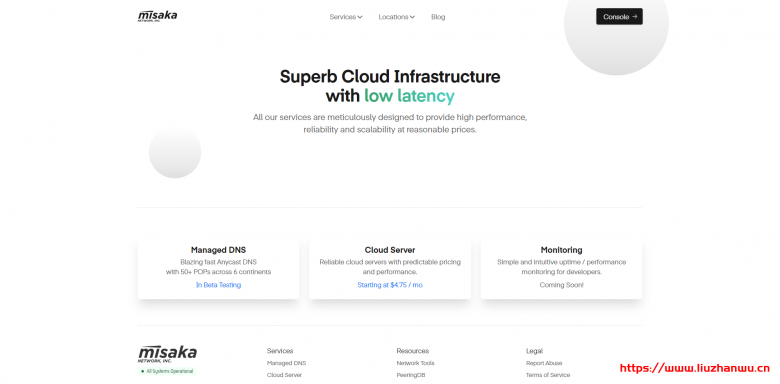This screenshot has width=780, height=384.
Task: Click the Superb Cloud Infrastructure headline
Action: tap(390, 77)
